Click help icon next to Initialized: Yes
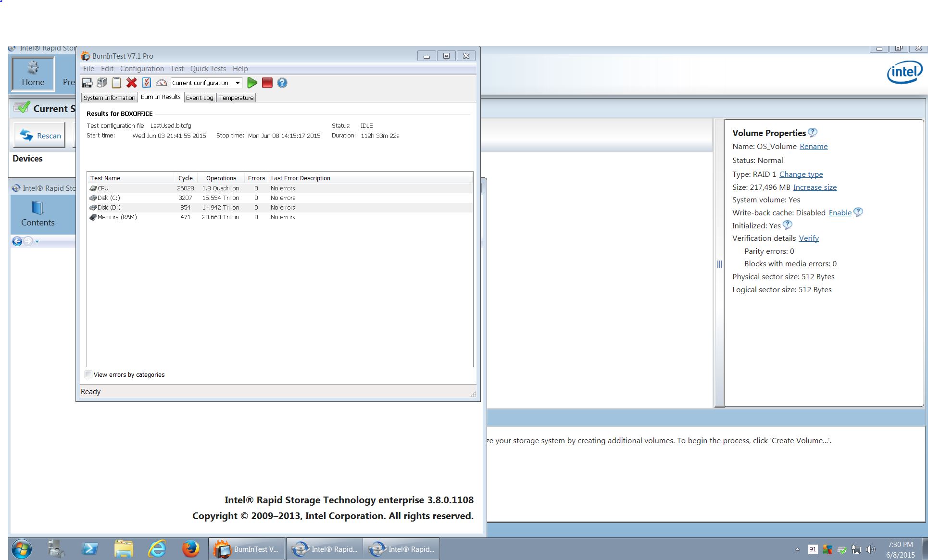The width and height of the screenshot is (928, 560). (788, 224)
